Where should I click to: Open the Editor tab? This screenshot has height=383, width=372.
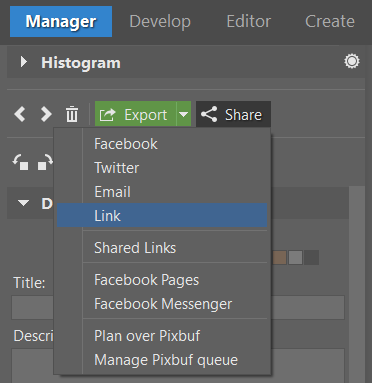[x=249, y=21]
